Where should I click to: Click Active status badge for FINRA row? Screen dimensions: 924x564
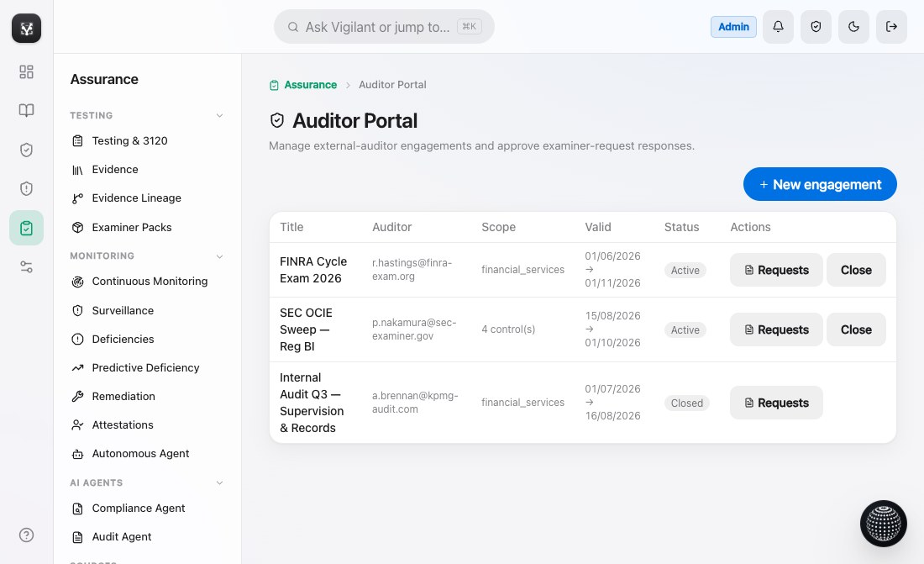coord(685,270)
